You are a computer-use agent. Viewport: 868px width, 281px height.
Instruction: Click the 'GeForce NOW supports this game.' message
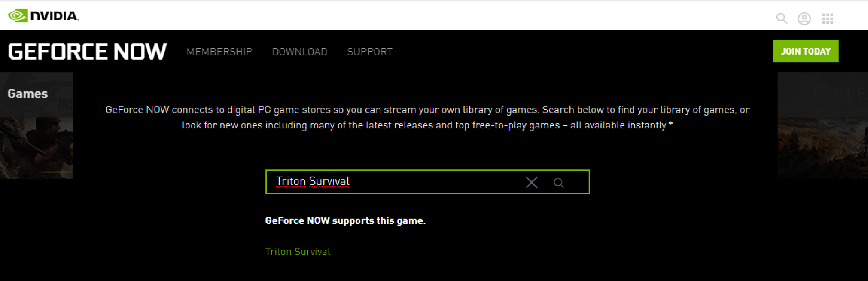[345, 221]
